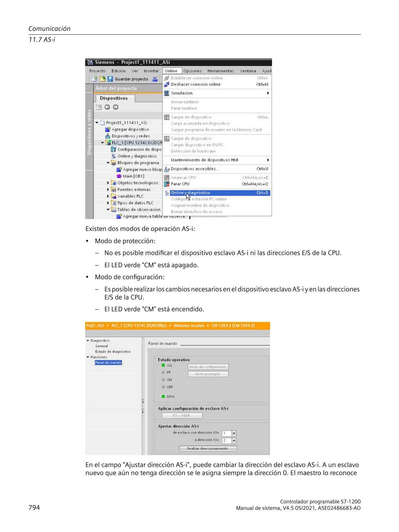Screen dimensions: 399x532
Task: Select Estado de diagnóstico in navigation tree
Action: click(113, 352)
